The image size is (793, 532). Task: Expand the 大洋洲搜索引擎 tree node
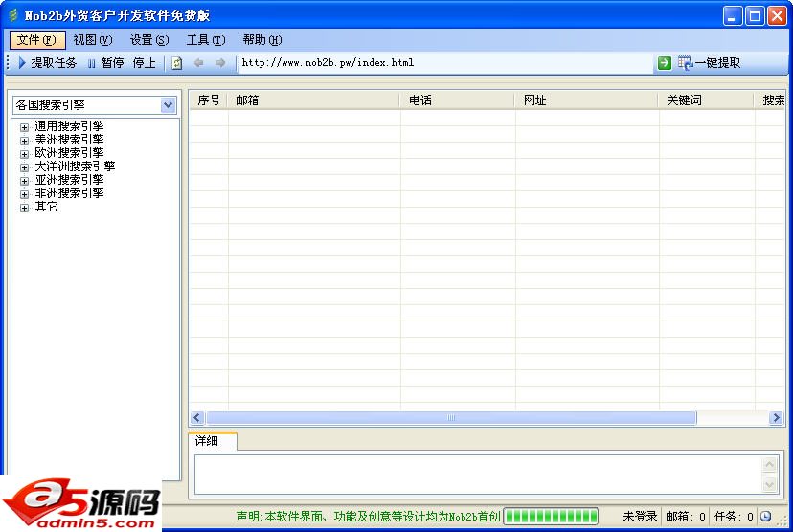(24, 167)
